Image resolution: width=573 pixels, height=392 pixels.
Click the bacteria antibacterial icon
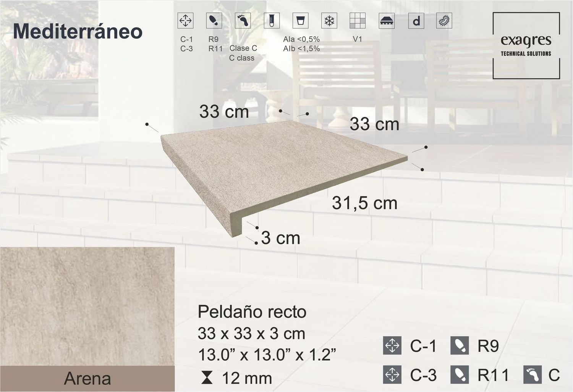[x=444, y=21]
